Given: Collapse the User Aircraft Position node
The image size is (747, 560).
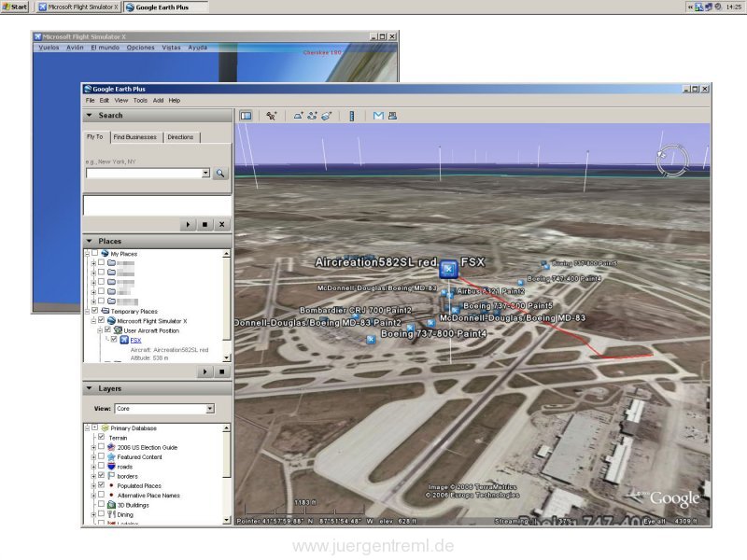Looking at the screenshot, I should (x=100, y=330).
